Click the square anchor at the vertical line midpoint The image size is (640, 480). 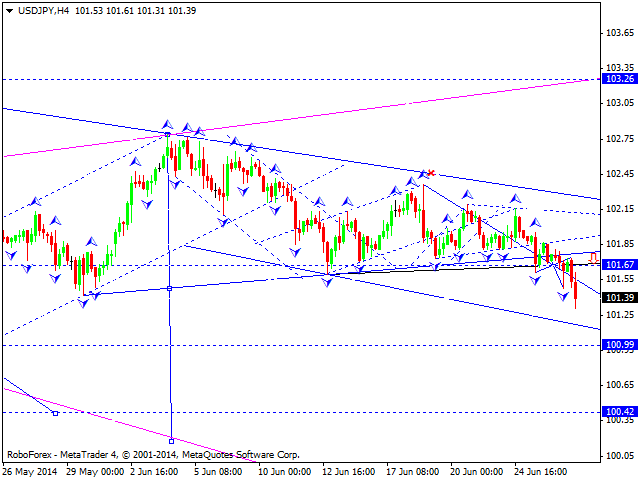[169, 288]
